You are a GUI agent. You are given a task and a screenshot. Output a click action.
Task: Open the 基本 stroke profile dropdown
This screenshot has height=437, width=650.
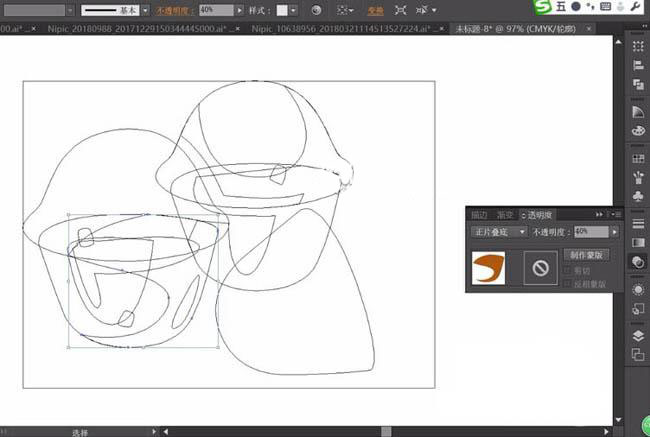click(146, 9)
